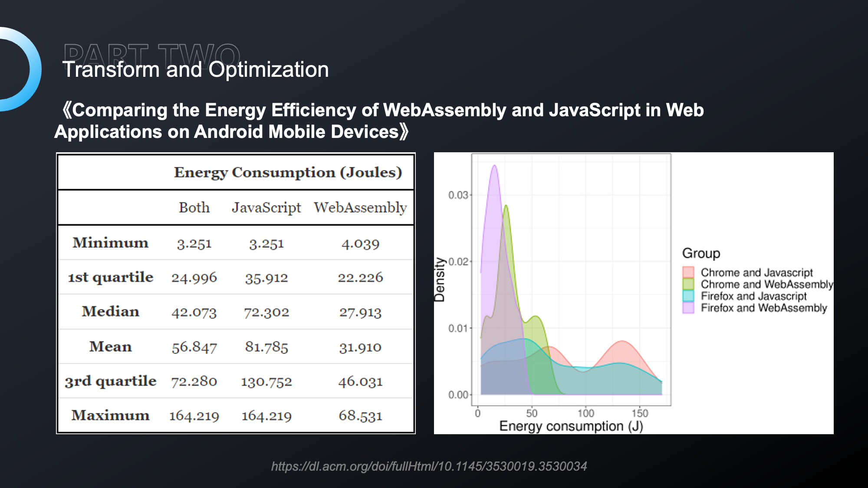Select JavaScript 3rd quartile value 130.752

click(266, 382)
